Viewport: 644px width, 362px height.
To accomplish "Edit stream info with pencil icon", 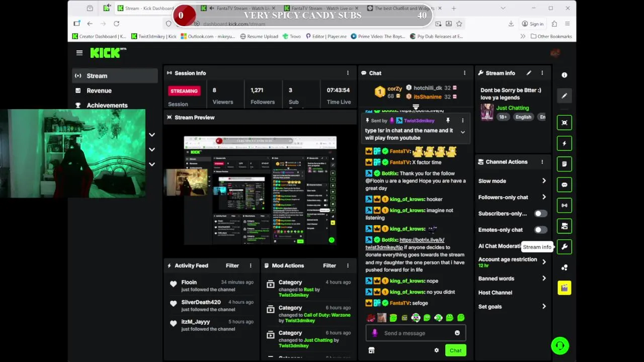I will click(x=529, y=73).
